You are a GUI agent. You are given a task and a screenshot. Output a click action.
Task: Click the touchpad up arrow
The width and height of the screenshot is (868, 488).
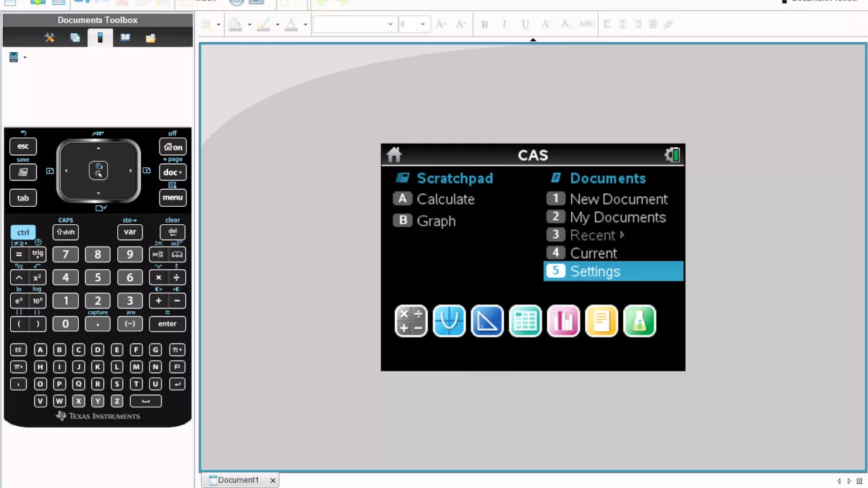pos(98,148)
